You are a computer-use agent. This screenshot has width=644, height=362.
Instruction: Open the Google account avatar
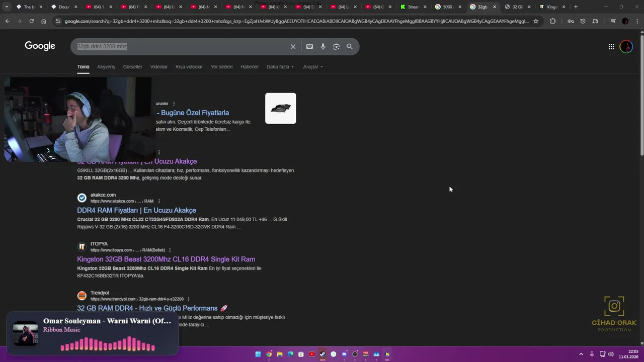(x=626, y=47)
